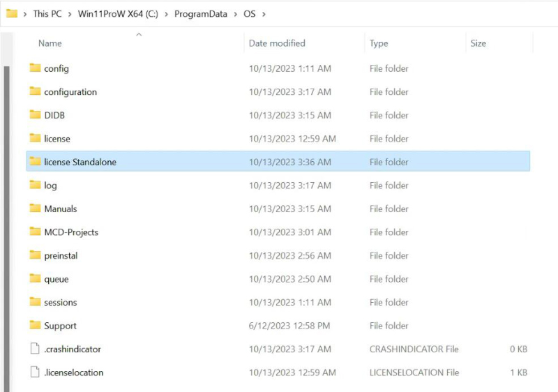This screenshot has height=392, width=558.
Task: Click the sort arrow above Name column
Action: [x=139, y=34]
